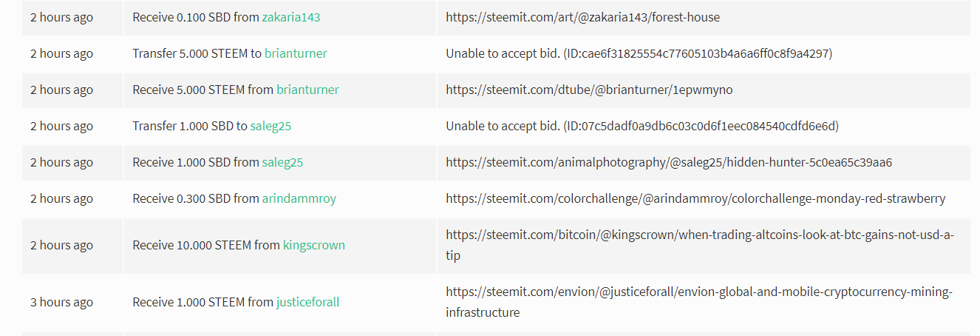Image resolution: width=980 pixels, height=336 pixels.
Task: Click the 'Unable to accept bid' ID:cae6f3 memo
Action: (x=639, y=53)
